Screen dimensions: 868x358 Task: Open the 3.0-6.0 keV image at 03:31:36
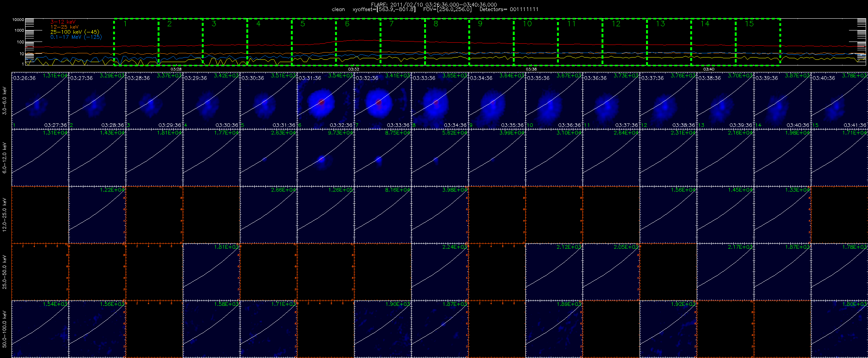click(325, 100)
